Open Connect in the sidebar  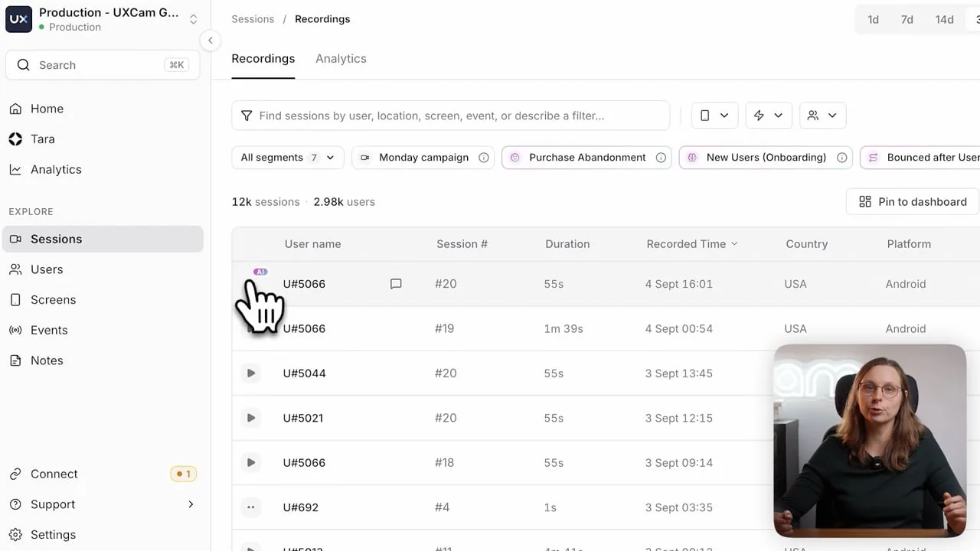click(54, 474)
